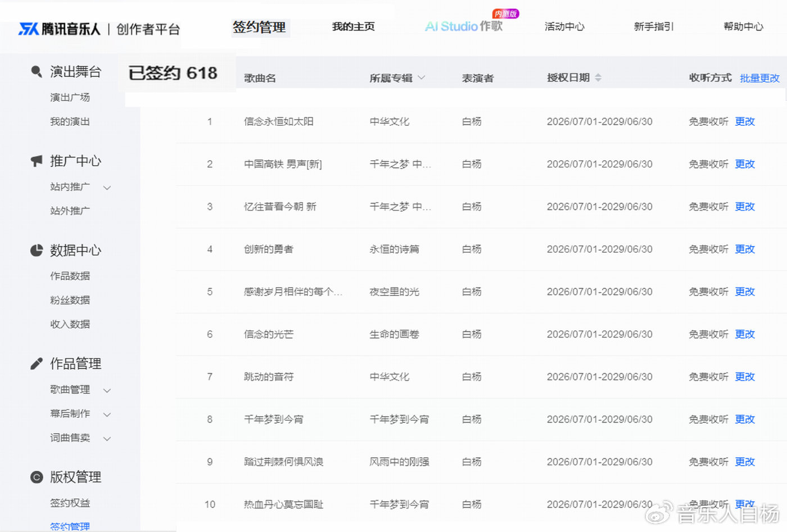The height and width of the screenshot is (532, 787).
Task: Open the 所属专辑 filter dropdown arrow
Action: click(422, 78)
